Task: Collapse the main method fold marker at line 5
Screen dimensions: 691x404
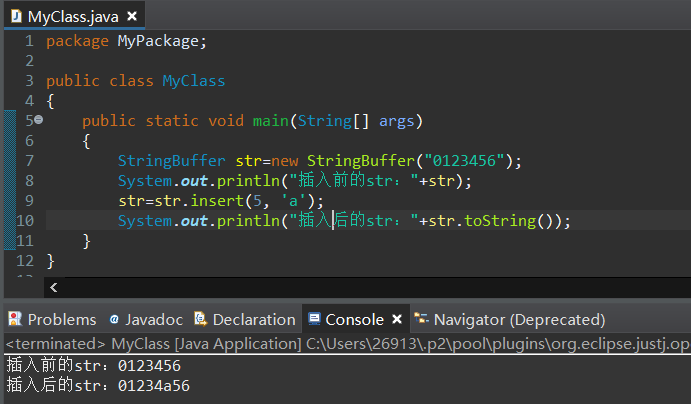Action: pos(39,119)
